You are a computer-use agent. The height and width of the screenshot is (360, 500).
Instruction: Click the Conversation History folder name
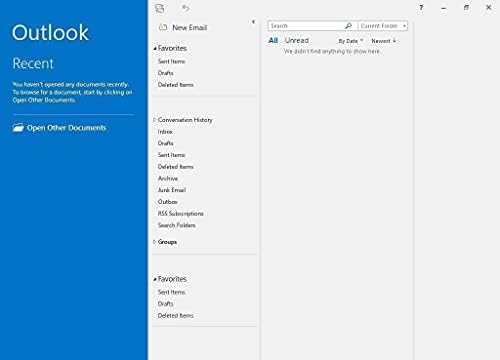[x=185, y=120]
